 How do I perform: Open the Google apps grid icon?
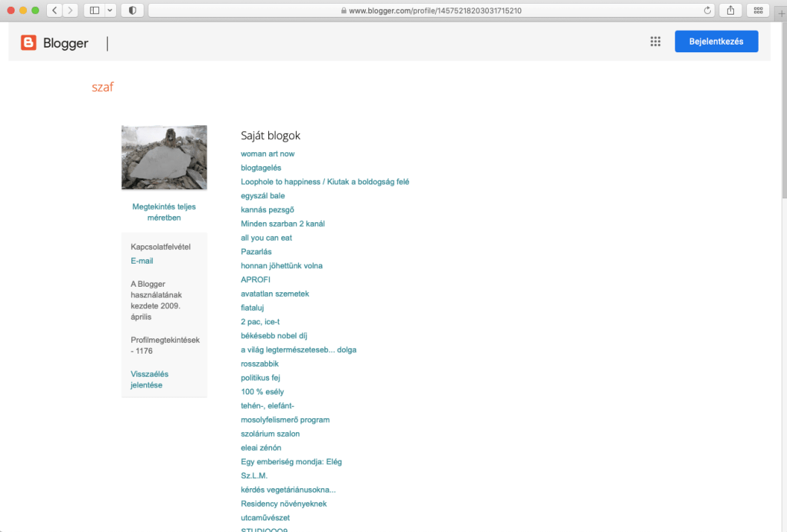pyautogui.click(x=655, y=42)
